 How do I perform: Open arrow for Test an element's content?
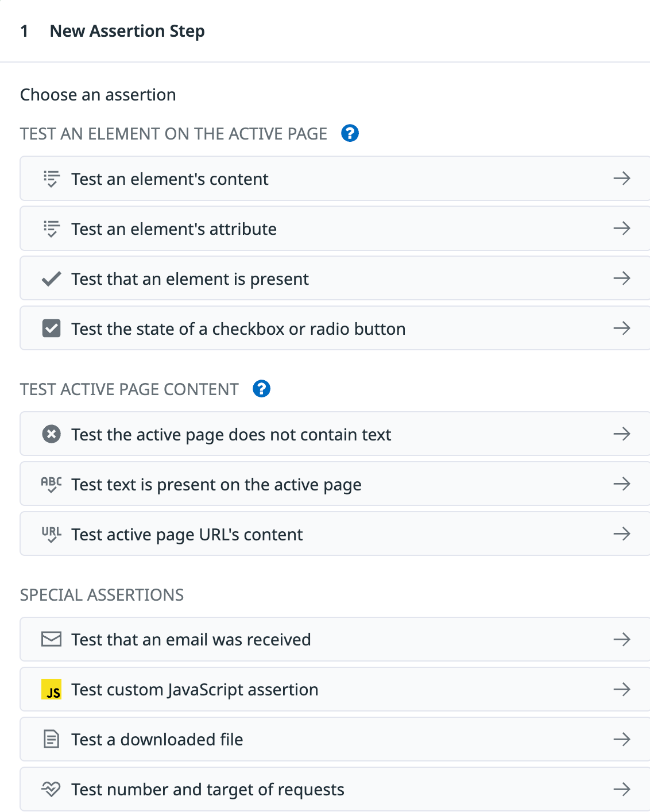point(622,179)
